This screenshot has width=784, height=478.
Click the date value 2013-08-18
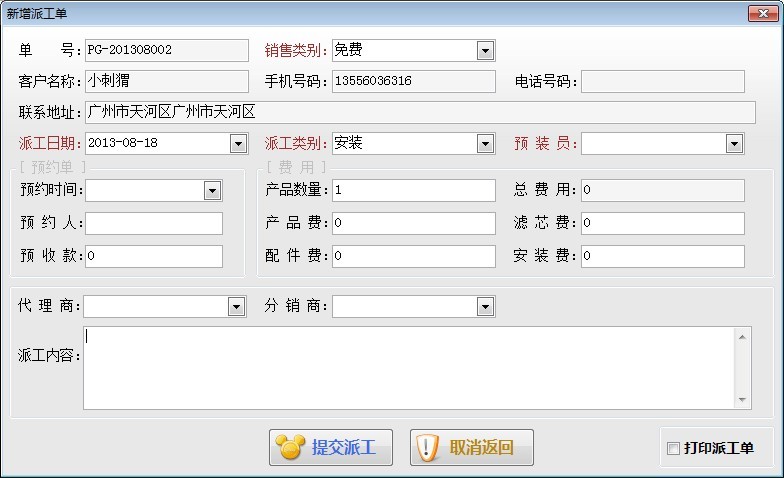(x=122, y=143)
